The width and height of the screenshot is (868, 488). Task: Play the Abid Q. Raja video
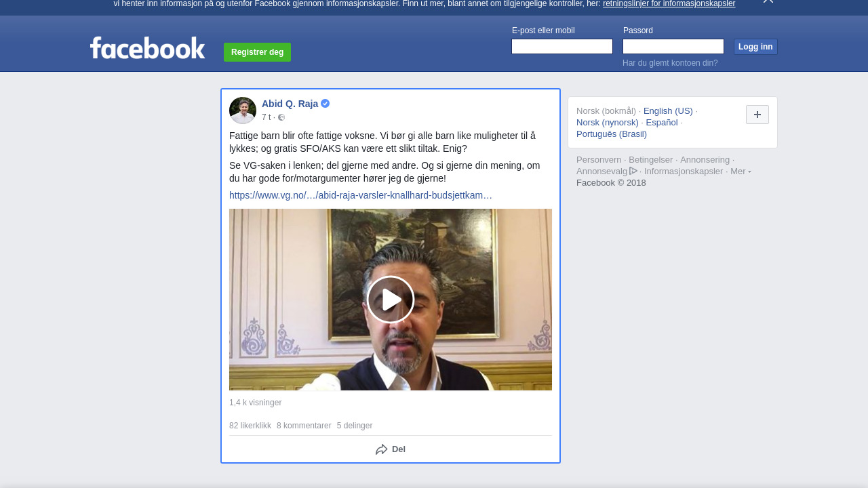[x=391, y=300]
